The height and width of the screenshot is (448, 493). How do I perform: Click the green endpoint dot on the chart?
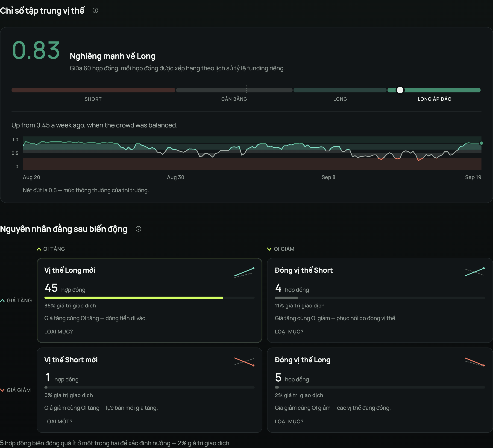pos(481,143)
